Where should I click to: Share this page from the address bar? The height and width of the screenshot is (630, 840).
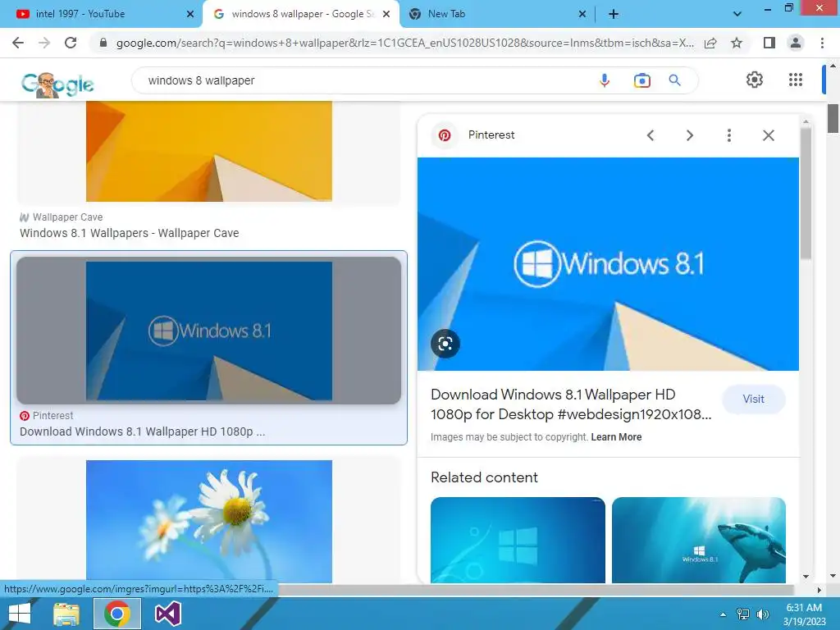(710, 43)
